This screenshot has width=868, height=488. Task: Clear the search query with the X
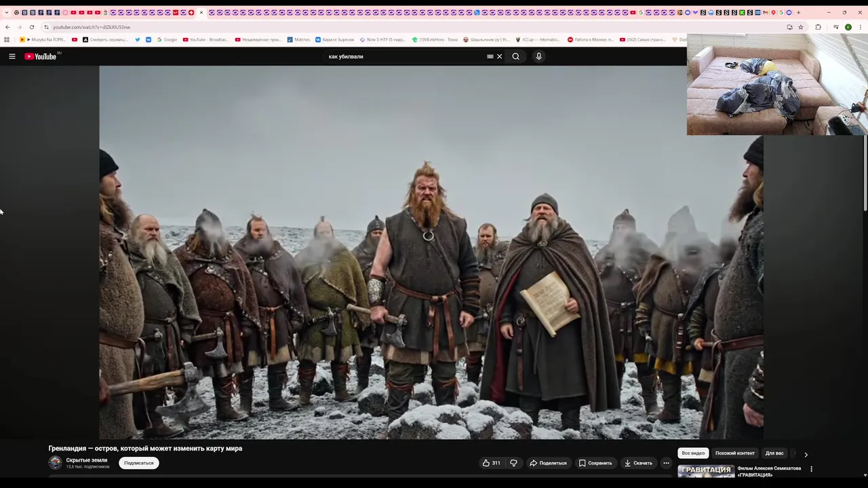499,56
